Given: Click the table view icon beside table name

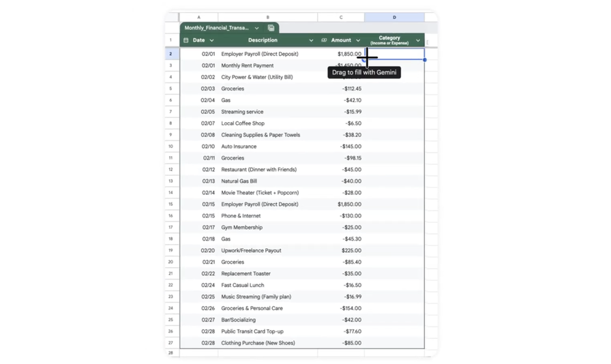Looking at the screenshot, I should click(271, 28).
